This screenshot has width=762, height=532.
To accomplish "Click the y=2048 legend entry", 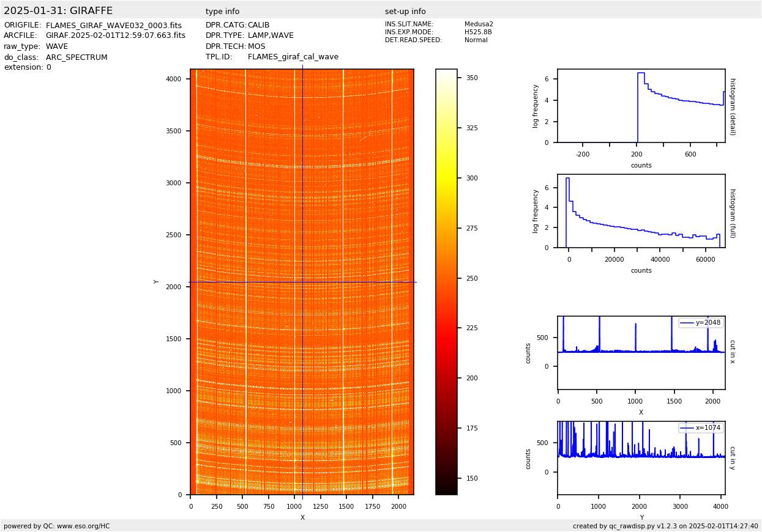I will pos(700,323).
